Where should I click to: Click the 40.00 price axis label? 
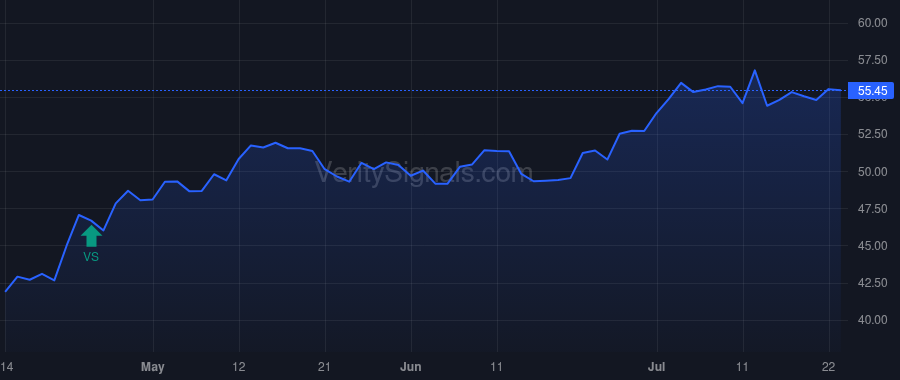(x=872, y=320)
